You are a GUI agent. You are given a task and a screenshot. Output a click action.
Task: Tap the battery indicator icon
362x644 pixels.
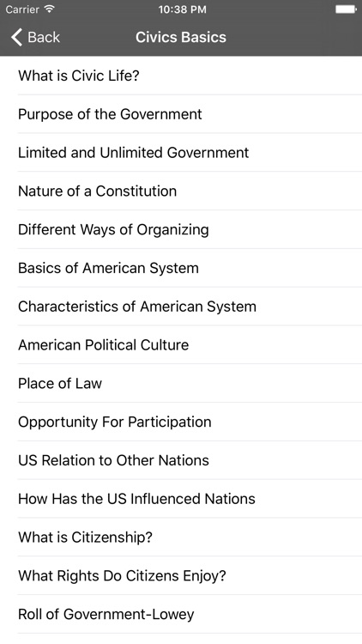346,9
